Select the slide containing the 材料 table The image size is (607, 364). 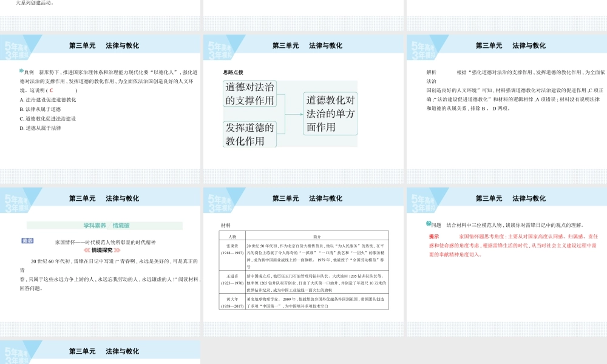click(x=303, y=262)
